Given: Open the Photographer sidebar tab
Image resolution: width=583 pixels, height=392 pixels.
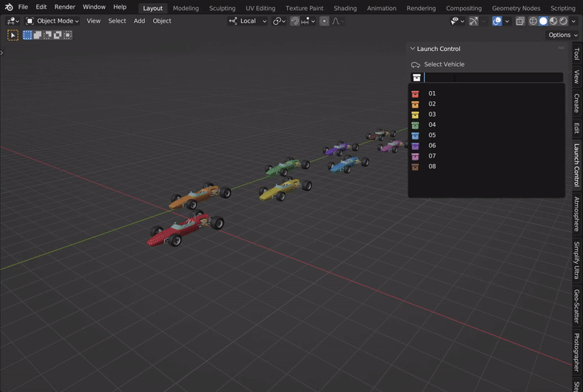Looking at the screenshot, I should 577,353.
